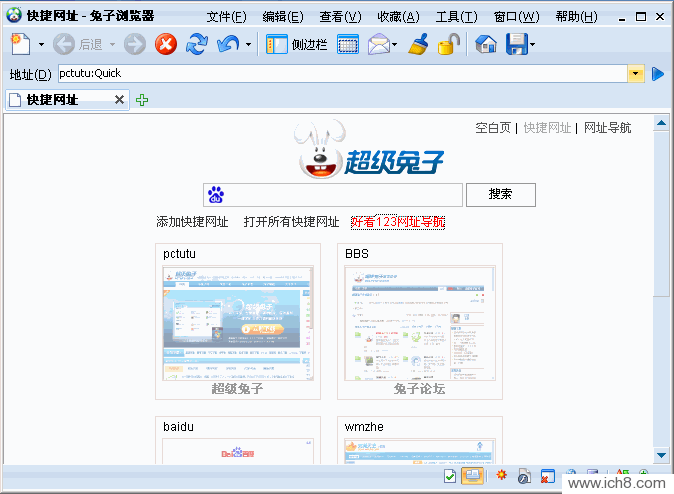Click the forward arrow button
This screenshot has height=494, width=674.
(x=135, y=44)
